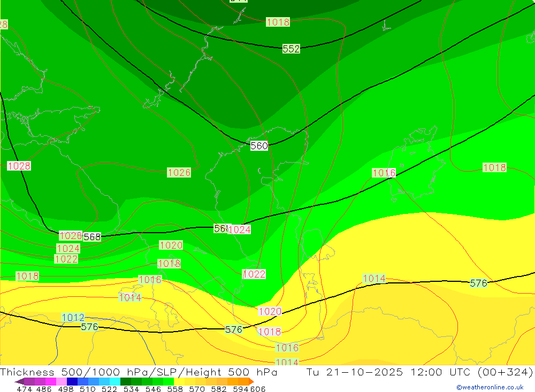Click the 'Thickness 500/1000 hPa/SLP/Height 500 hPa' title

(139, 372)
